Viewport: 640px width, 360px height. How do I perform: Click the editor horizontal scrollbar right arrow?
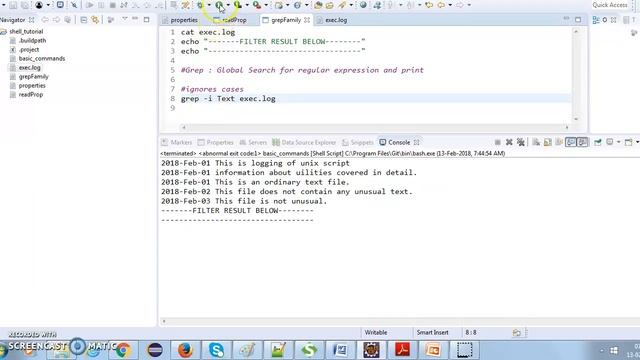(x=566, y=127)
